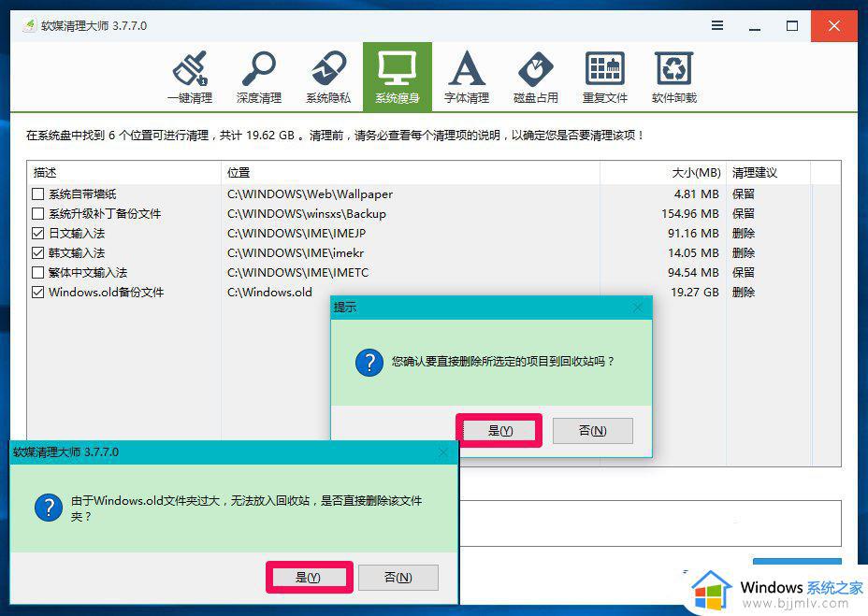The image size is (868, 616).
Task: Click the description text box below the list
Action: coord(650,523)
